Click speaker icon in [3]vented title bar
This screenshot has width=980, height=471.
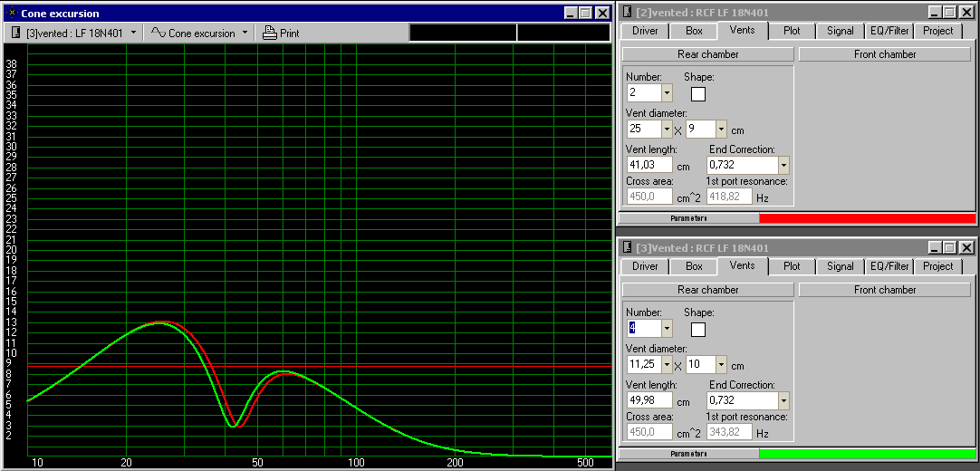pyautogui.click(x=627, y=248)
